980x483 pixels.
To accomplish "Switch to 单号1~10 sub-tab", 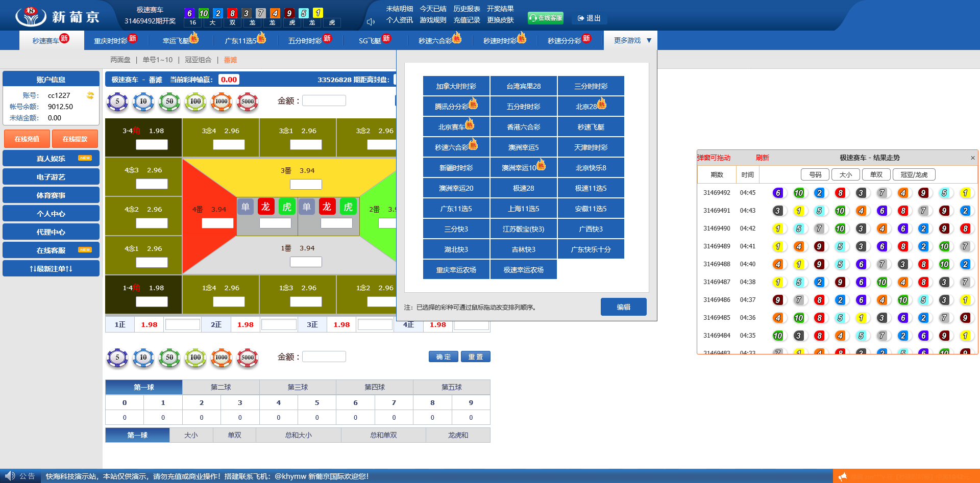I will 158,60.
